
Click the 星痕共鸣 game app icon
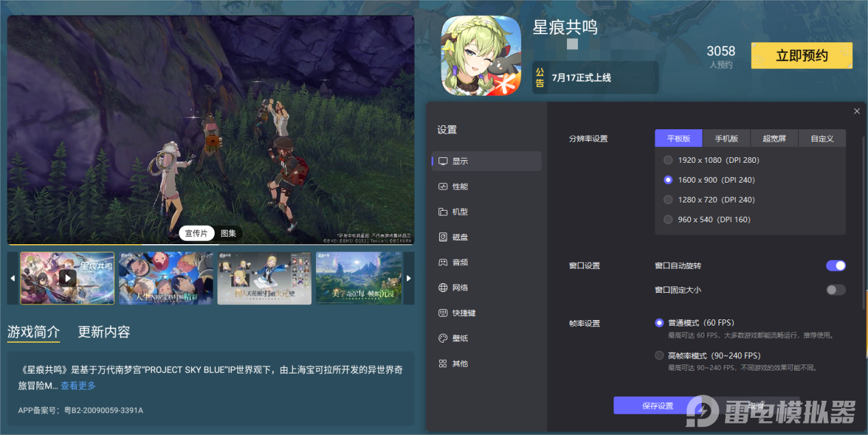pos(482,56)
